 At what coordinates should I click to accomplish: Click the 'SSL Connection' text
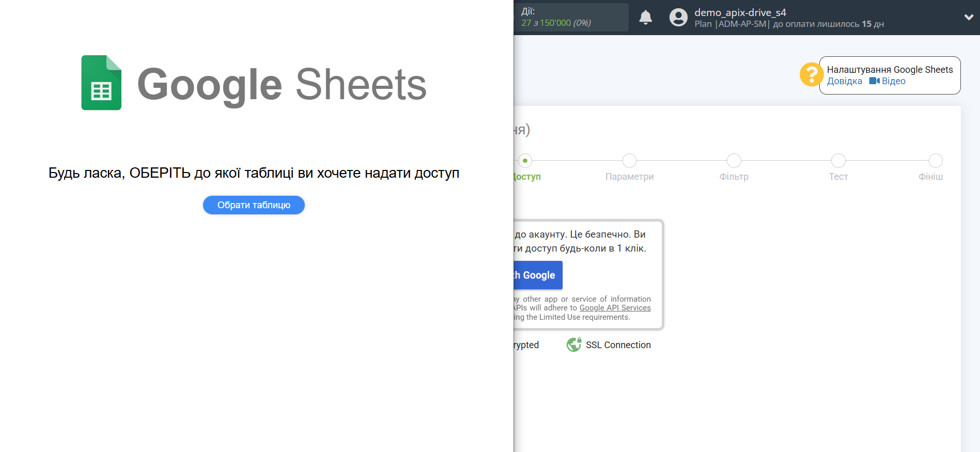click(618, 345)
